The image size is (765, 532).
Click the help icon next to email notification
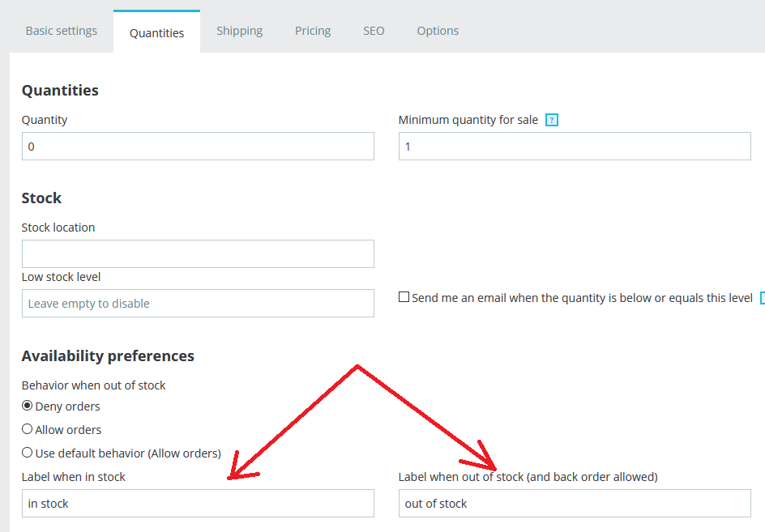(763, 298)
